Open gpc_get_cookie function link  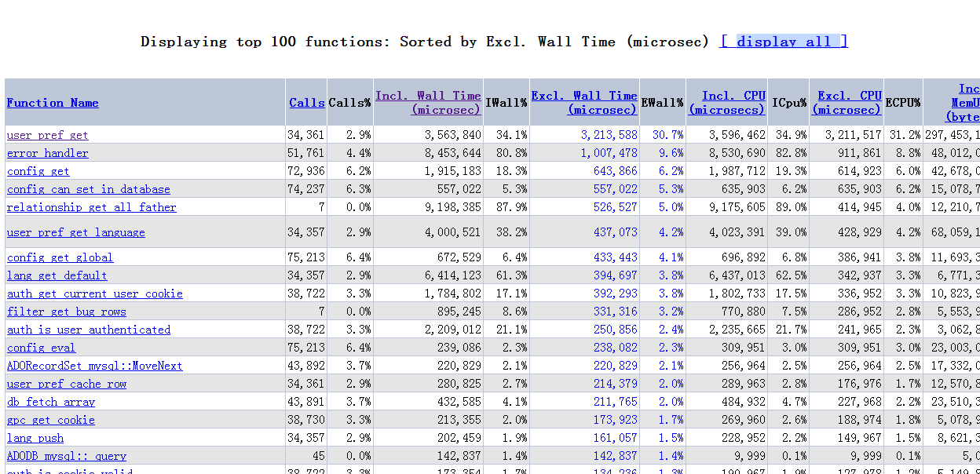(51, 420)
